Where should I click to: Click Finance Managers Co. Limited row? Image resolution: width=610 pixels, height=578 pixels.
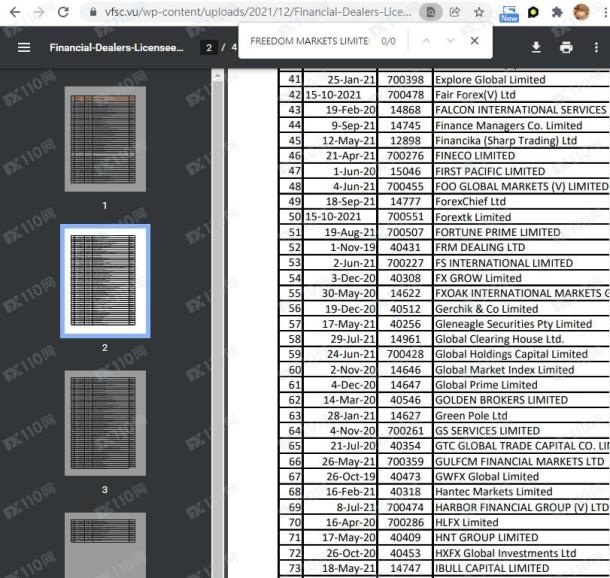point(444,125)
